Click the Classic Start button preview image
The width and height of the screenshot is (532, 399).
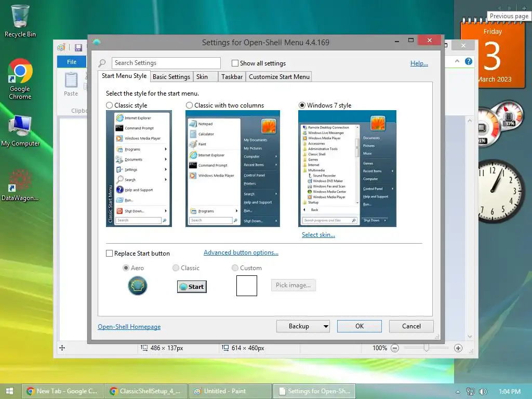(192, 287)
